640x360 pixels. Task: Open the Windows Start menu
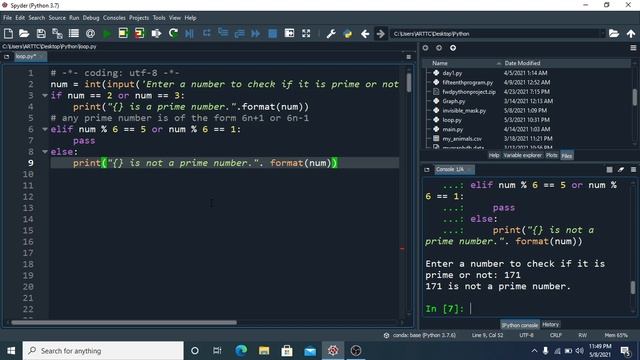pos(11,351)
